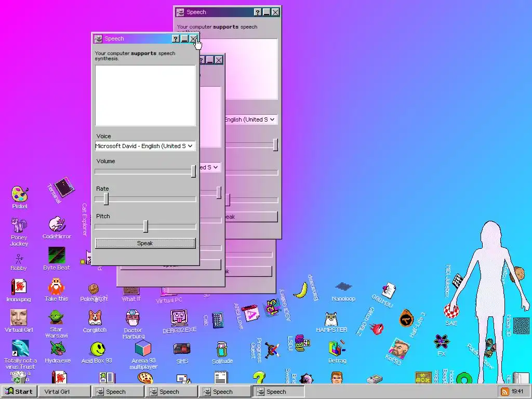Click the Rate slider in the front Speech window
Image resolution: width=532 pixels, height=399 pixels.
click(145, 199)
